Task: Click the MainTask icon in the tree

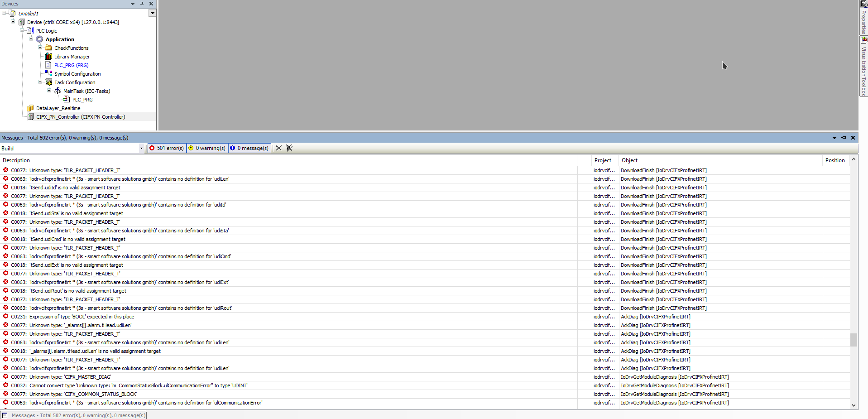Action: 58,91
